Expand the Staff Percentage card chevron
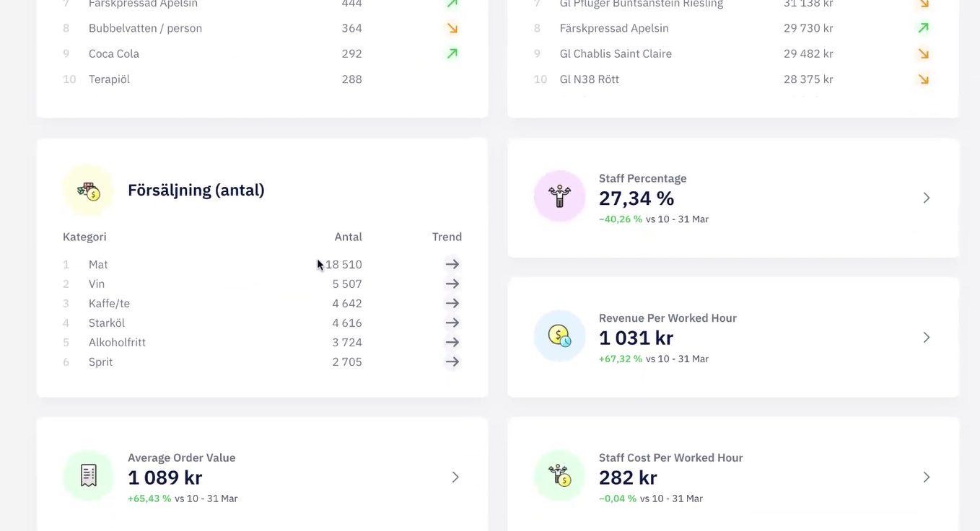Image resolution: width=980 pixels, height=531 pixels. [927, 198]
